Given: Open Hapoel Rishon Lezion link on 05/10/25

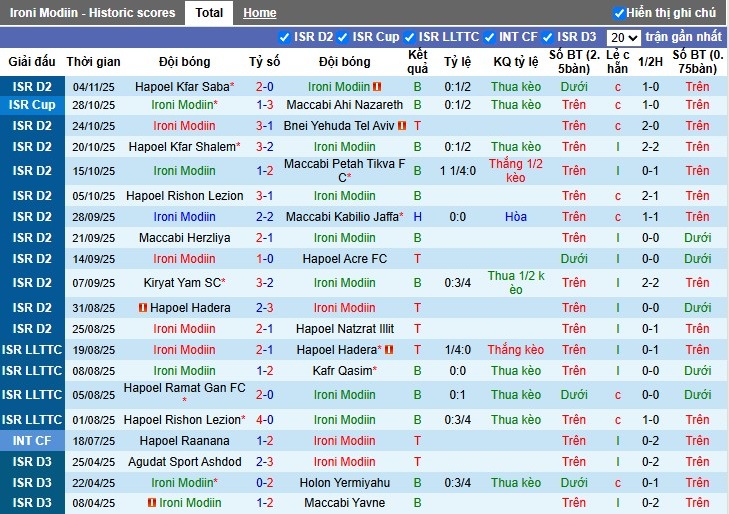Looking at the screenshot, I should [185, 196].
